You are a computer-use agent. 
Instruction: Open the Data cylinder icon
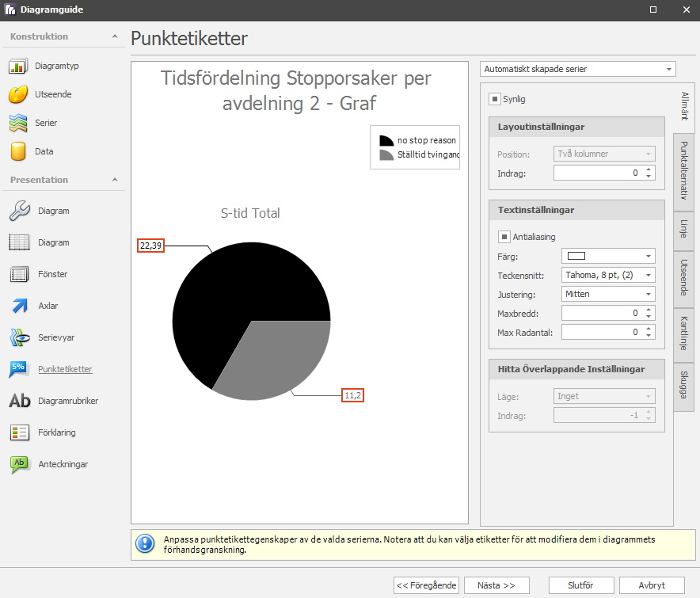pyautogui.click(x=18, y=151)
